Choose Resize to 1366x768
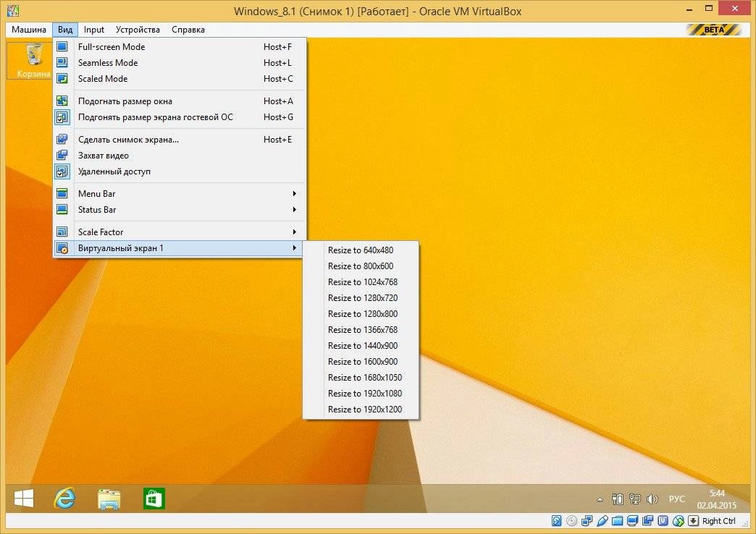756x534 pixels. (361, 330)
